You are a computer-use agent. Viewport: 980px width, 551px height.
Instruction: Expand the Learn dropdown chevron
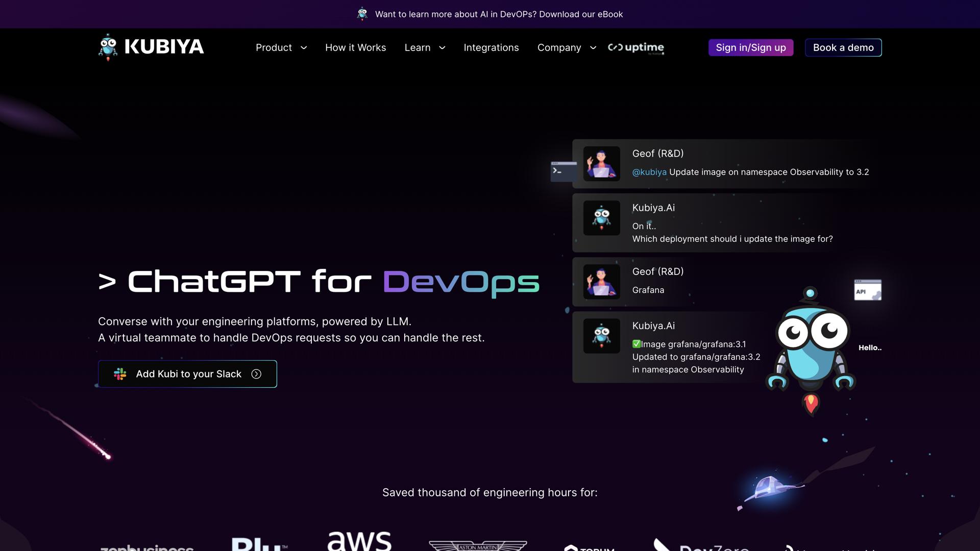click(442, 47)
